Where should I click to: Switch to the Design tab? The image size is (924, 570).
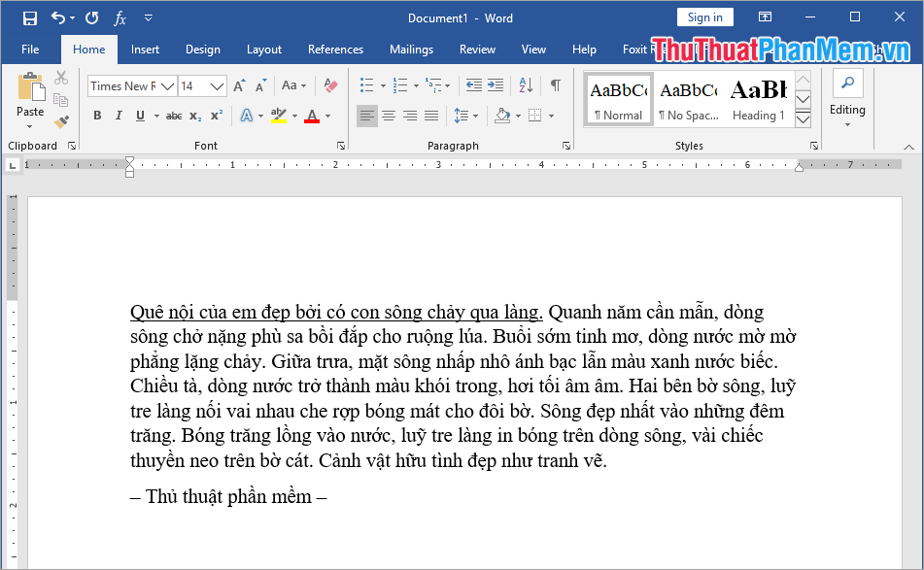click(x=203, y=50)
